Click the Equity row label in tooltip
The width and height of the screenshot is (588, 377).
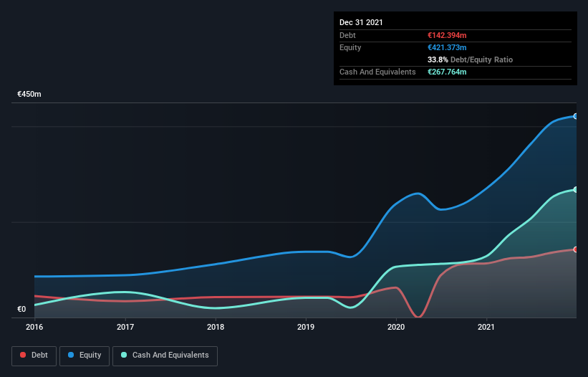point(350,47)
